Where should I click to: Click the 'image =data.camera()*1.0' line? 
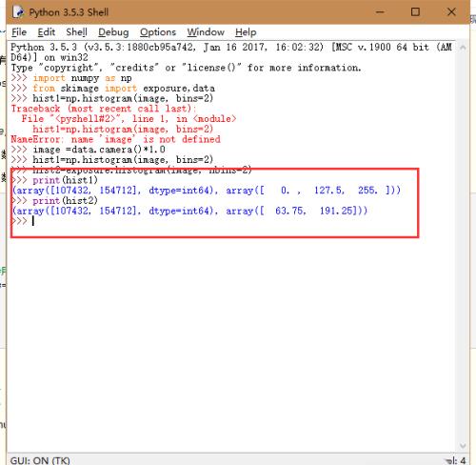click(88, 150)
